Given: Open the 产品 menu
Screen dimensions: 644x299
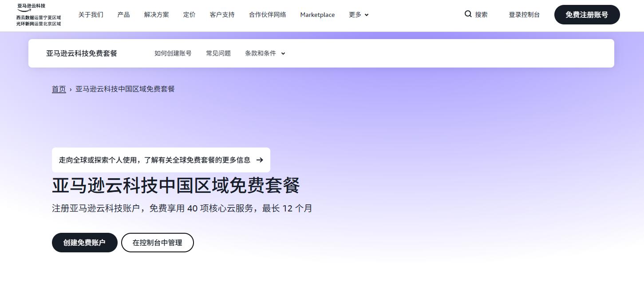Looking at the screenshot, I should pos(123,15).
